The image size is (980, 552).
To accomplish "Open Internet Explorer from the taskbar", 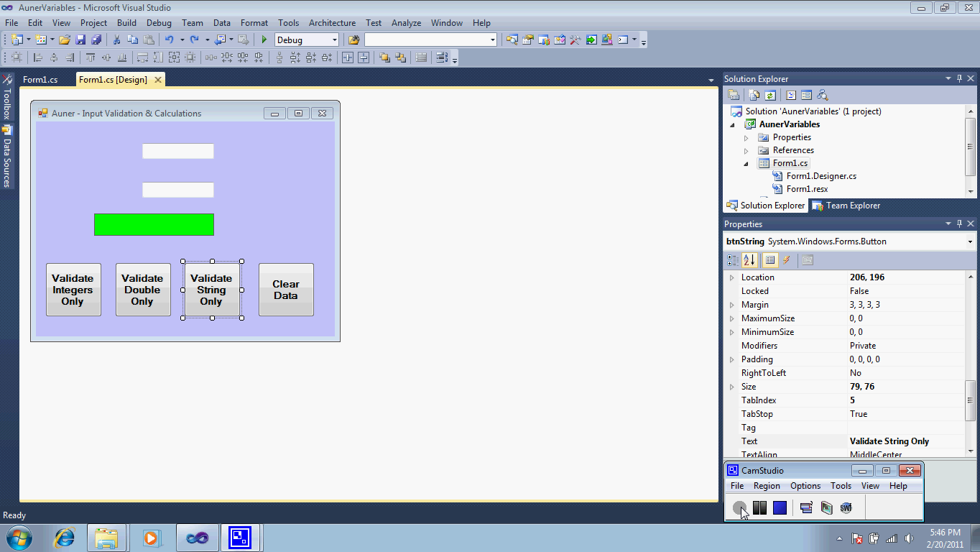I will coord(65,538).
